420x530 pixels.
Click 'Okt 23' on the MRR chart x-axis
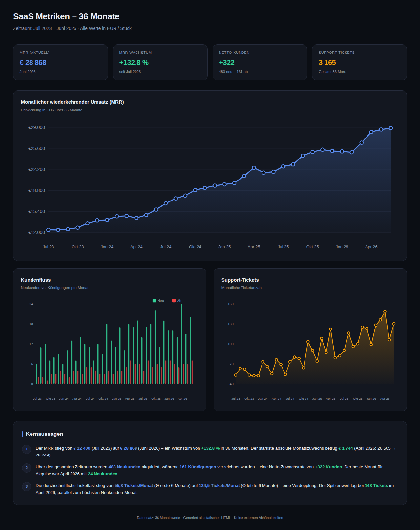tap(78, 247)
